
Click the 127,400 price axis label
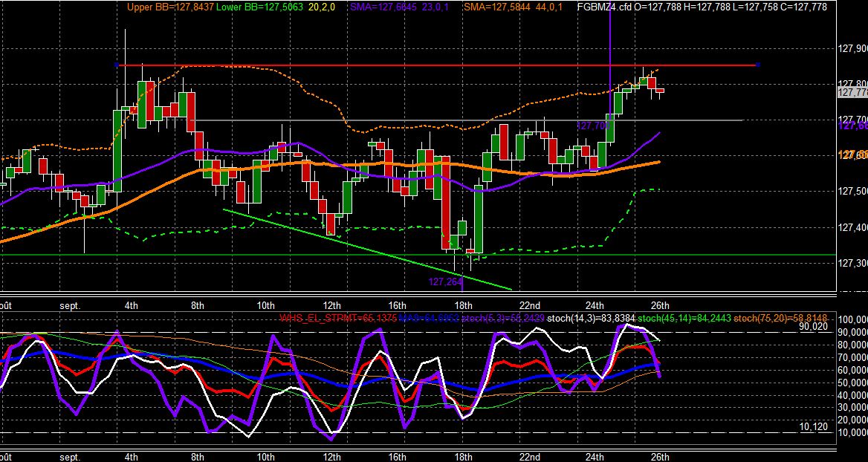click(853, 227)
